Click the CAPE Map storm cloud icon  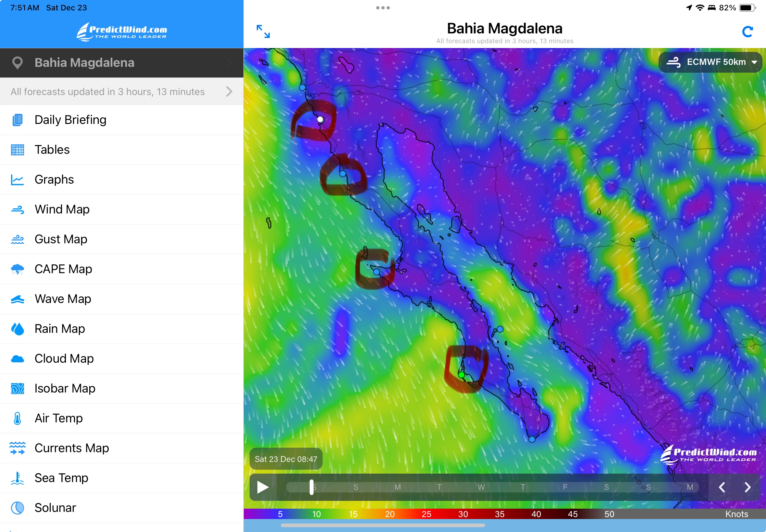tap(17, 269)
